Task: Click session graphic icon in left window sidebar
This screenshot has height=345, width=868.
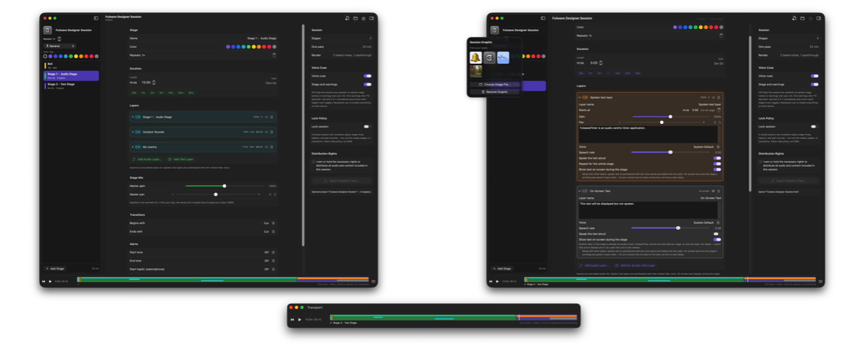Action: 48,30
